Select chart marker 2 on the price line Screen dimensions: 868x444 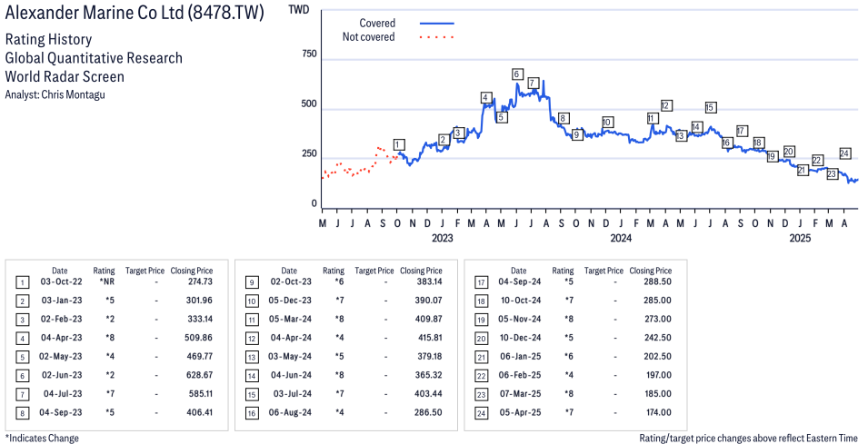(x=444, y=140)
